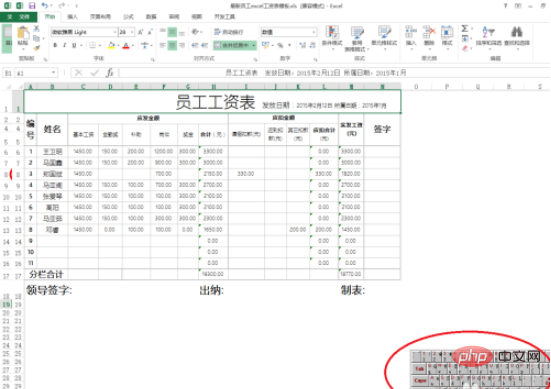Increase decimal places
The height and width of the screenshot is (389, 551).
[302, 45]
